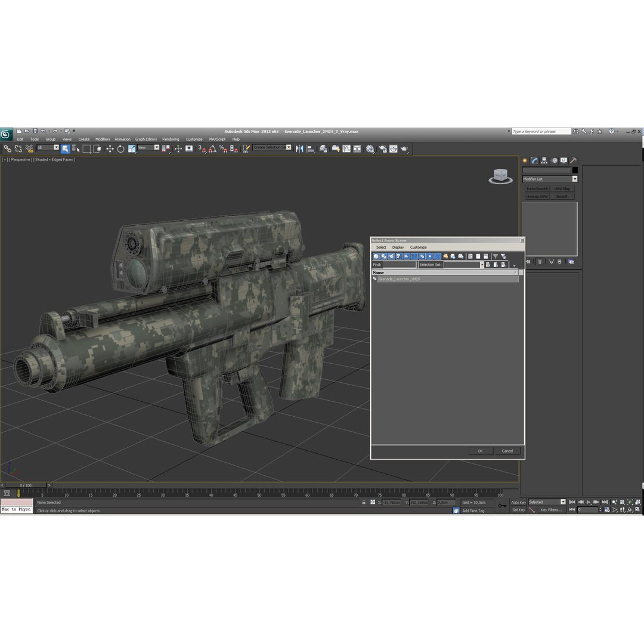Toggle Display Geometry filter in Select From Scene

(x=376, y=256)
